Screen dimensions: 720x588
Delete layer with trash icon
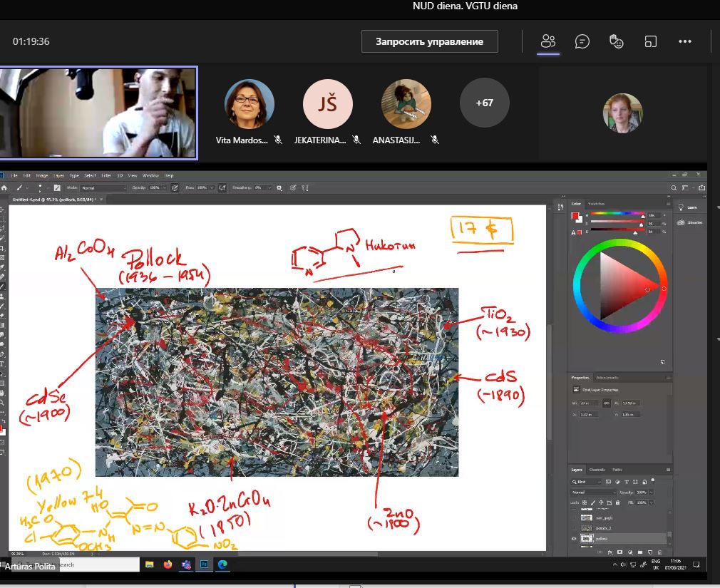tap(660, 552)
